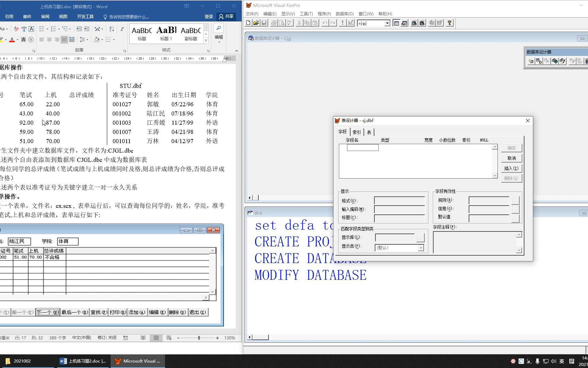This screenshot has width=588, height=368.
Task: Click the Run exclamation icon in FoxPro toolbar
Action: (x=342, y=23)
